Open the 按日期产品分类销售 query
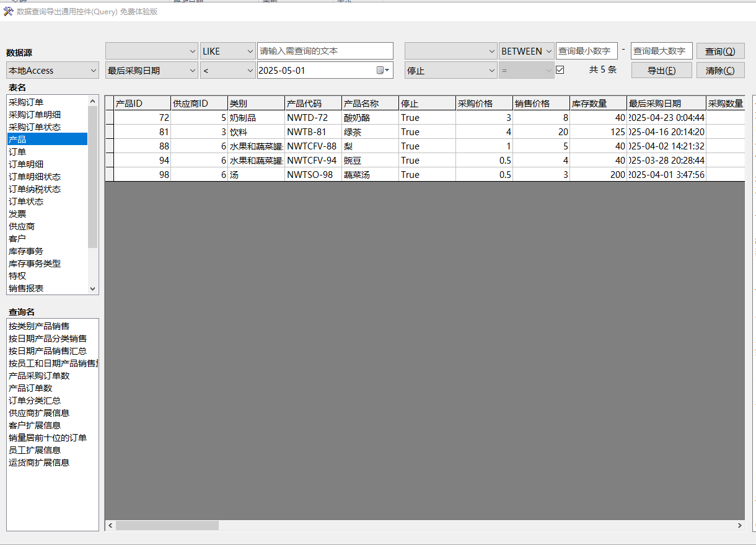Screen dimensions: 756x545 tap(53, 339)
